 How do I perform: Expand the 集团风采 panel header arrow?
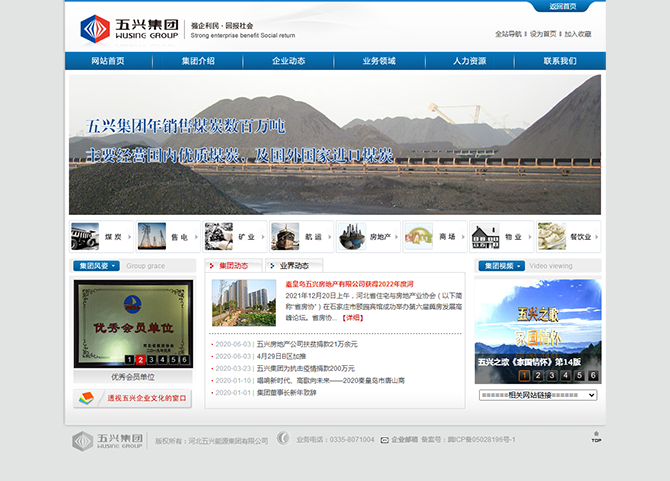pyautogui.click(x=115, y=266)
